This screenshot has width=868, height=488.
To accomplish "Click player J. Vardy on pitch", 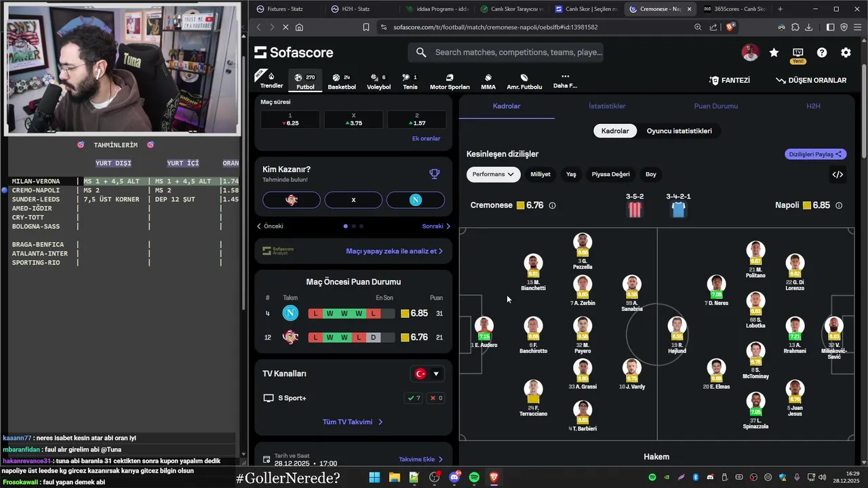I will pyautogui.click(x=631, y=374).
